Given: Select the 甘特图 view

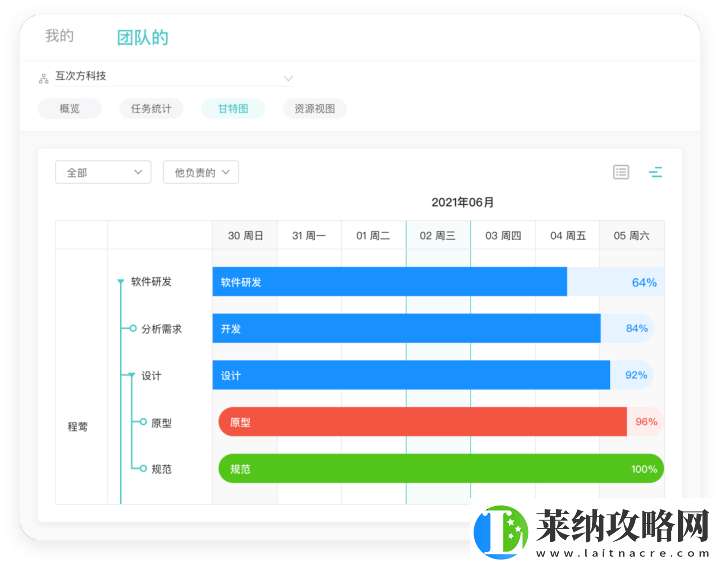Looking at the screenshot, I should 233,109.
